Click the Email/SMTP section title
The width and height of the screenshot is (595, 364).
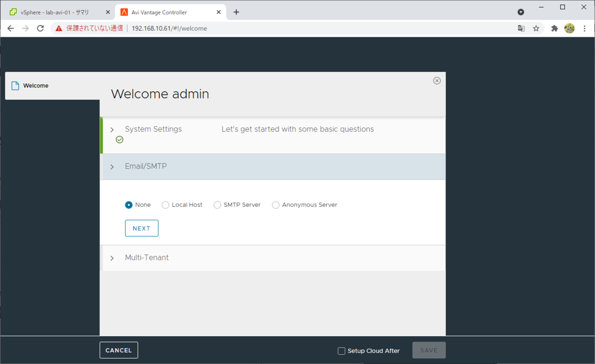[146, 166]
